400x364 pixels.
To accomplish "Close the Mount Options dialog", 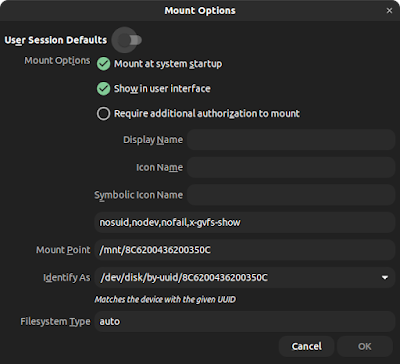I will [389, 11].
